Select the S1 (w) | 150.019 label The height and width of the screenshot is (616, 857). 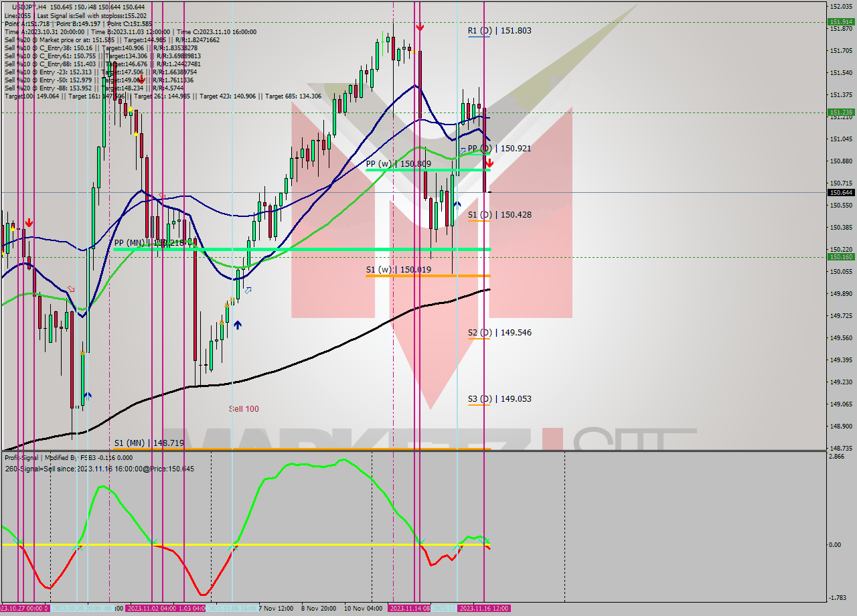[x=398, y=270]
